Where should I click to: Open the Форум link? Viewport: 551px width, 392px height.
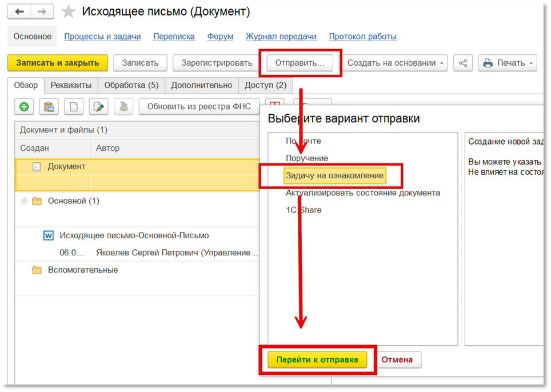[220, 37]
